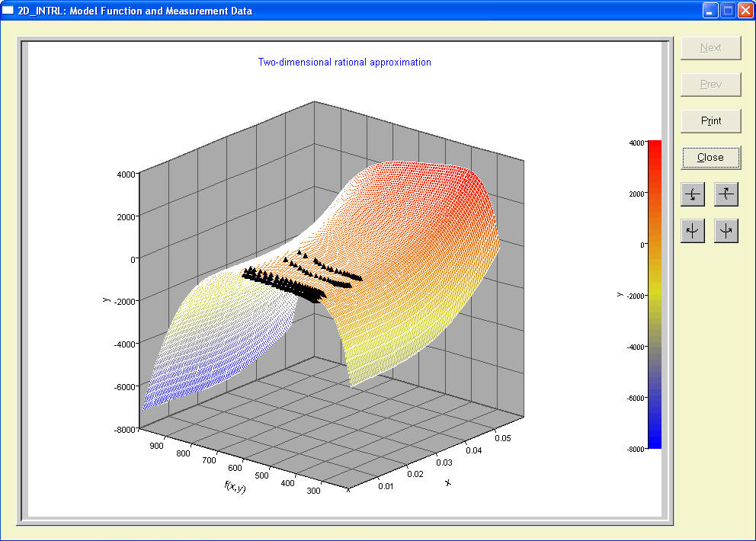
Task: Click the greyed-out Next button
Action: pyautogui.click(x=710, y=47)
